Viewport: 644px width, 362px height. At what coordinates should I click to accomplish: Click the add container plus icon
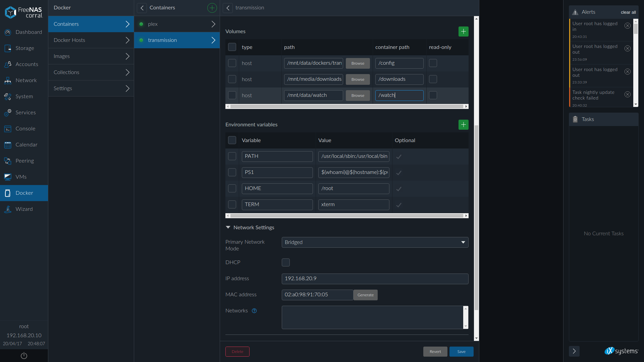212,8
